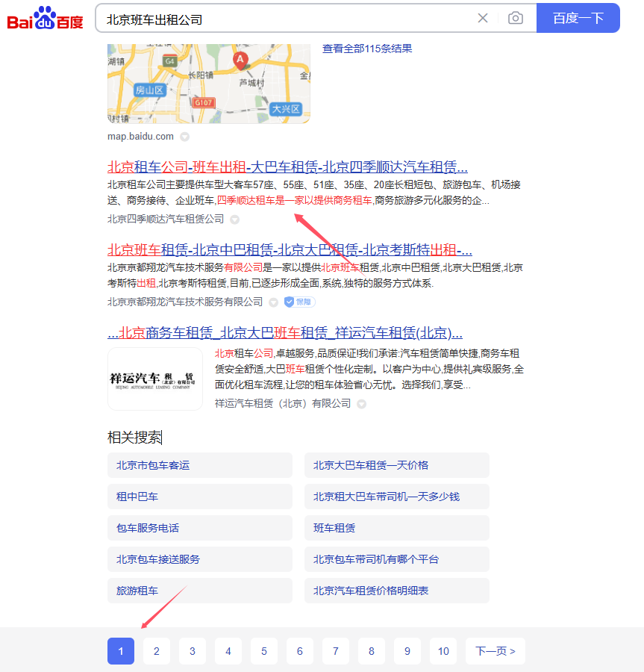644x672 pixels.
Task: Expand the dropdown next to map.baidu.com
Action: (x=184, y=137)
